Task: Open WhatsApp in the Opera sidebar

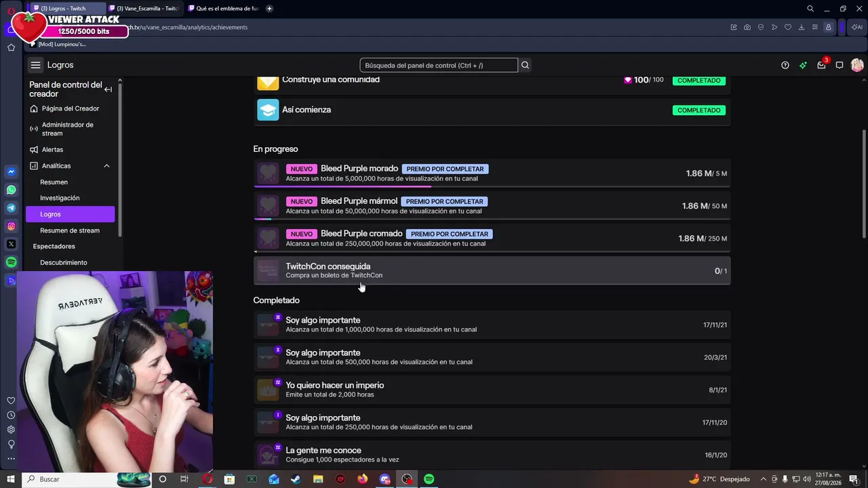Action: pos(11,190)
